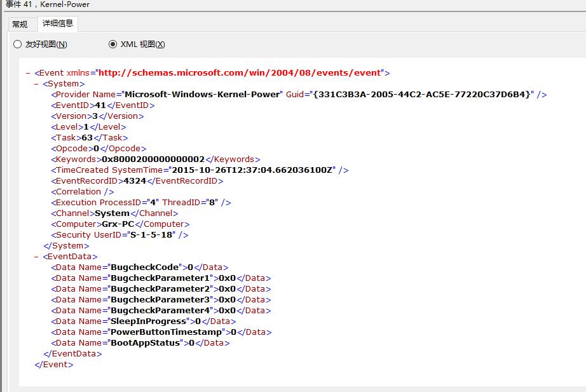Click the Keywords value 0x8000200000000002
Image resolution: width=586 pixels, height=392 pixels.
[x=153, y=159]
